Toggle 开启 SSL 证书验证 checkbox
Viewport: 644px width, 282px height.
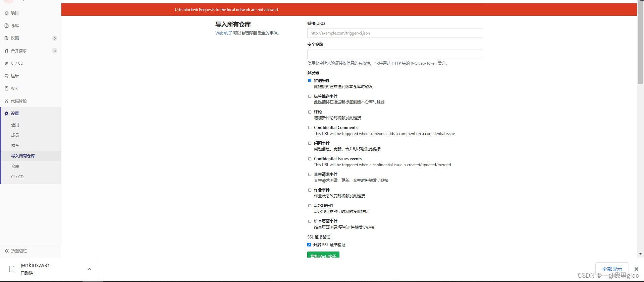pyautogui.click(x=309, y=245)
